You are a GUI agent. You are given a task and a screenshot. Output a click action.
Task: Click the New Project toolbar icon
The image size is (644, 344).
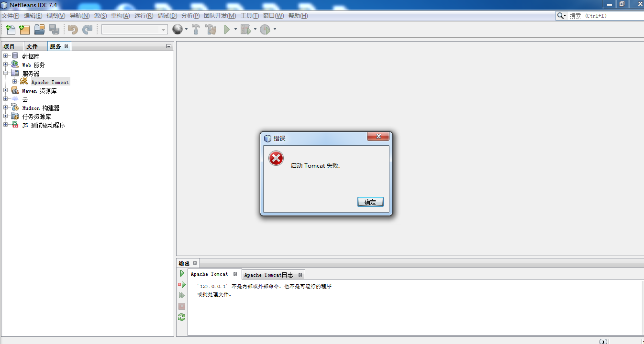pyautogui.click(x=24, y=30)
